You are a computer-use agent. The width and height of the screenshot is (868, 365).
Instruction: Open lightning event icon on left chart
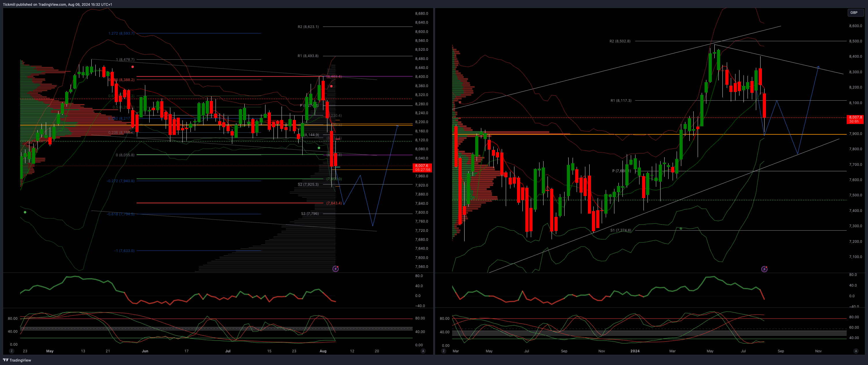pos(336,269)
